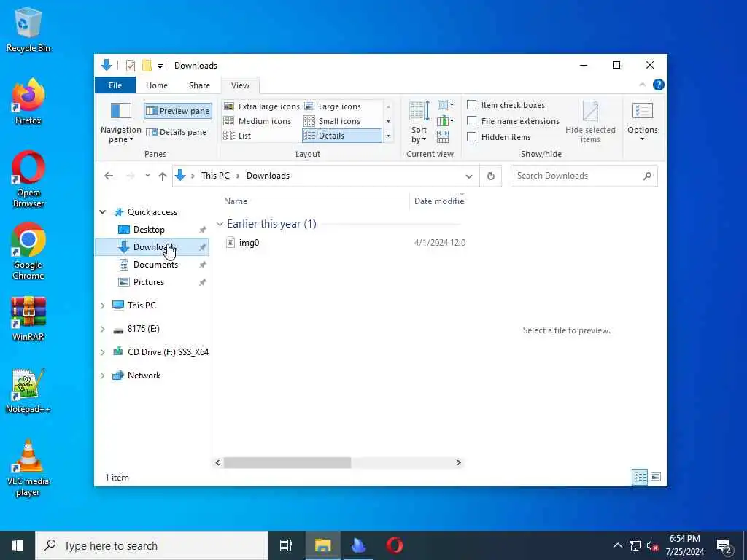This screenshot has width=747, height=560.
Task: Switch to the Share ribbon tab
Action: click(x=199, y=85)
